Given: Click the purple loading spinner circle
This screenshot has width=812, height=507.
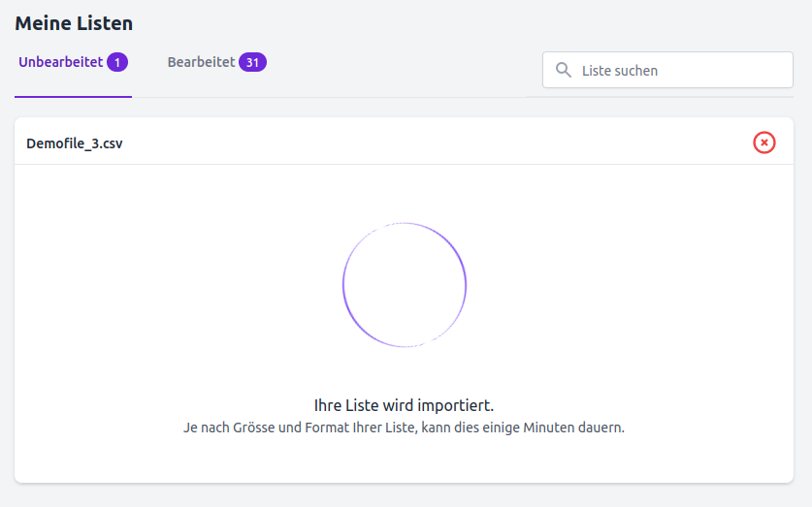Looking at the screenshot, I should click(405, 285).
